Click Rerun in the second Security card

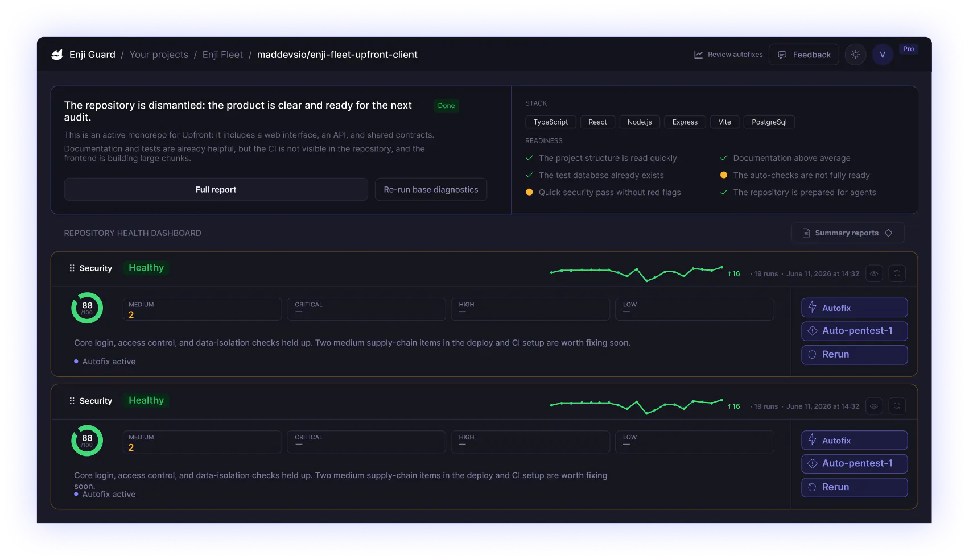tap(854, 487)
